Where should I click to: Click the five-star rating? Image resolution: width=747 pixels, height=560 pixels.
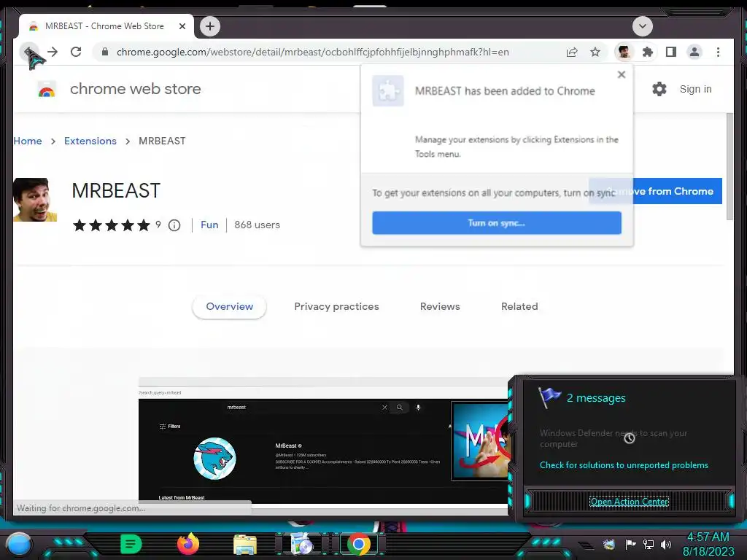coord(112,225)
